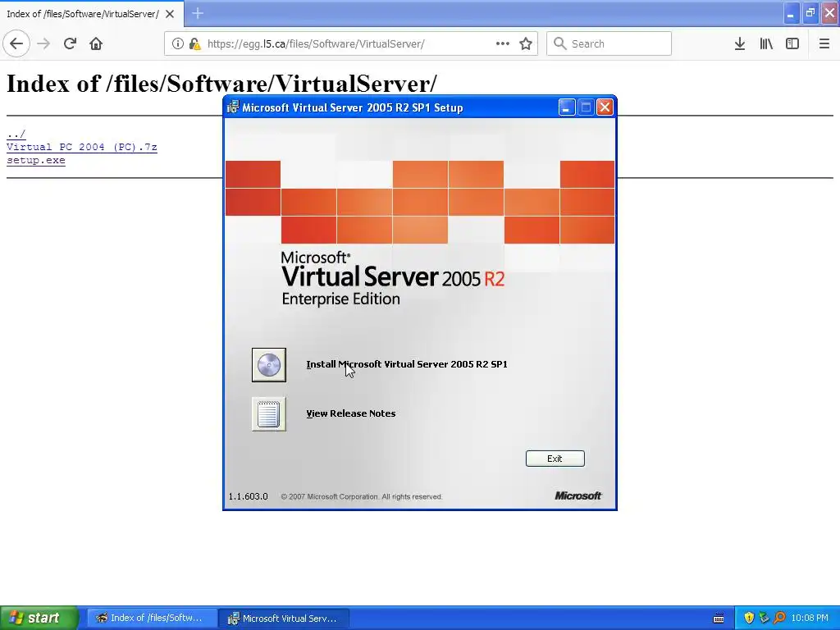Close the Index of /files tab
The width and height of the screenshot is (840, 630).
pos(170,14)
